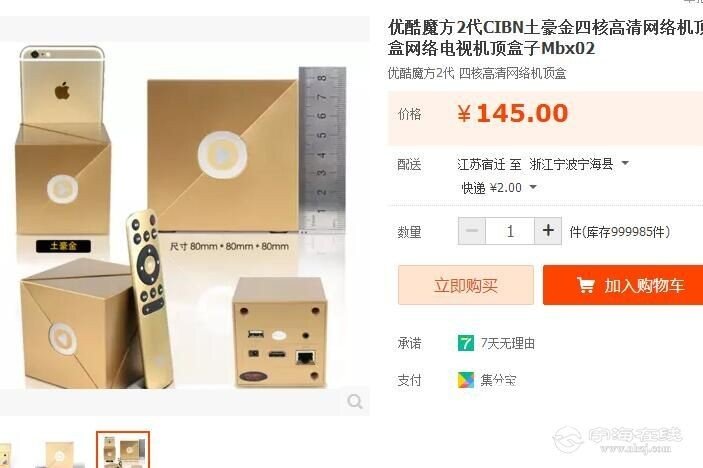Image resolution: width=703 pixels, height=468 pixels.
Task: Select the highlighted third product thumbnail
Action: (123, 450)
